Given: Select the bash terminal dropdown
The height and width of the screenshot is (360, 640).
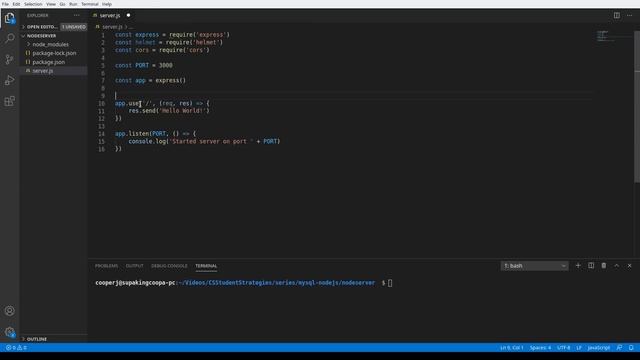Looking at the screenshot, I should pos(535,266).
